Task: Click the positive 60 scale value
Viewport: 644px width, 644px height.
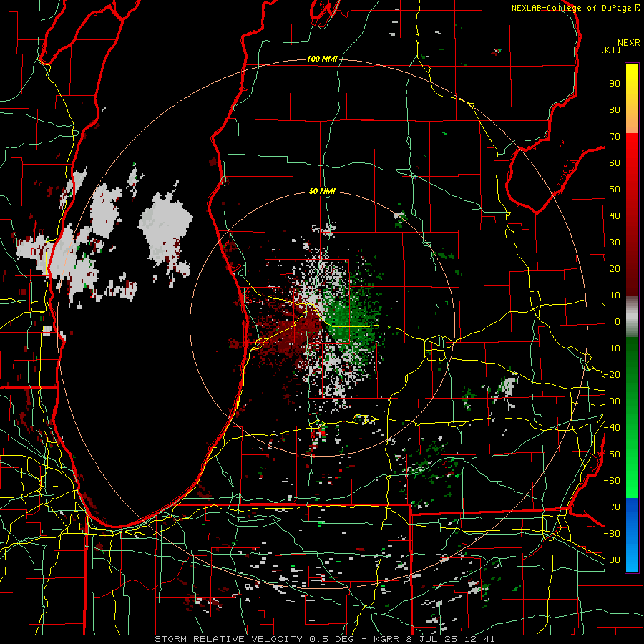Action: pyautogui.click(x=615, y=162)
